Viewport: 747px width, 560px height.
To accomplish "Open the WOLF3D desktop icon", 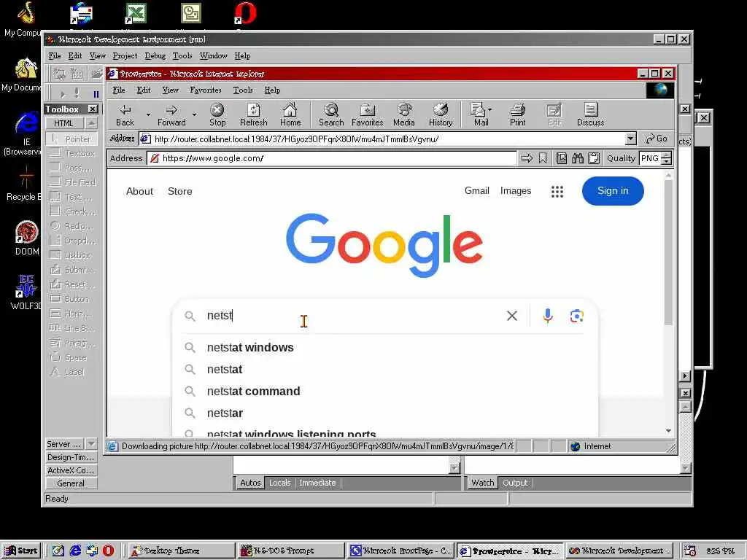I will point(26,292).
